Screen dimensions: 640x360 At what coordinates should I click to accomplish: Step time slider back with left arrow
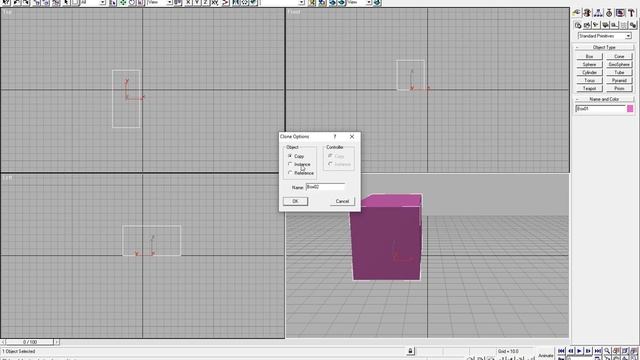coord(3,342)
